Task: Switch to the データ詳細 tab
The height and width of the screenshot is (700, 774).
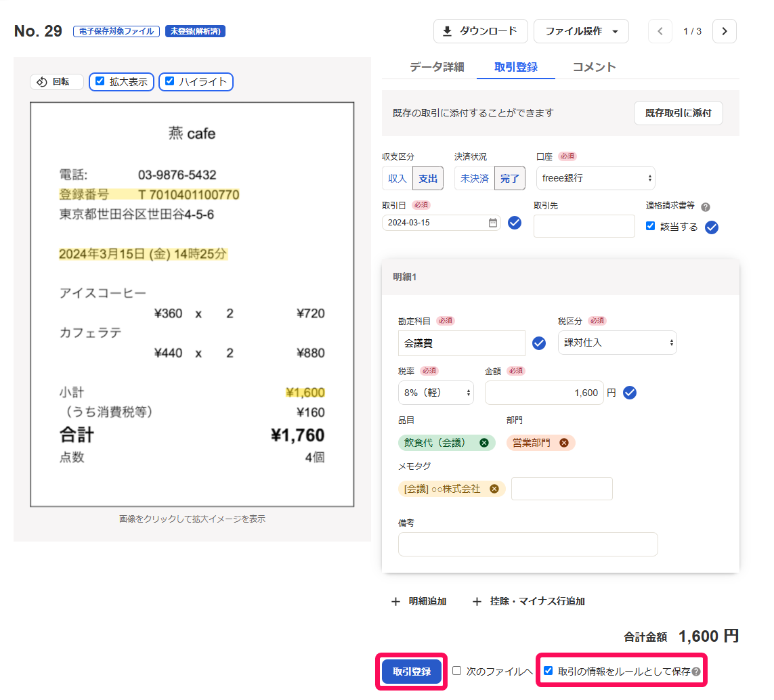Action: [x=437, y=67]
